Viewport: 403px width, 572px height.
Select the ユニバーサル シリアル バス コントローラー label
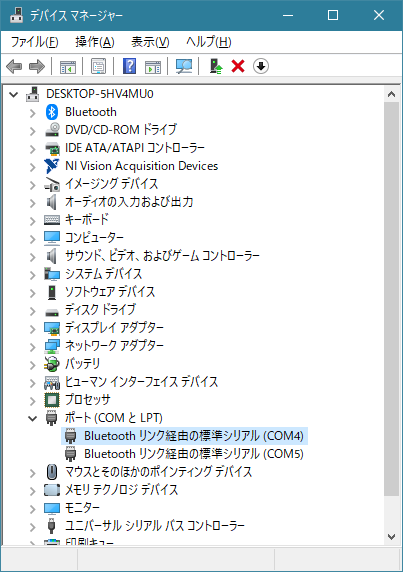(x=154, y=526)
